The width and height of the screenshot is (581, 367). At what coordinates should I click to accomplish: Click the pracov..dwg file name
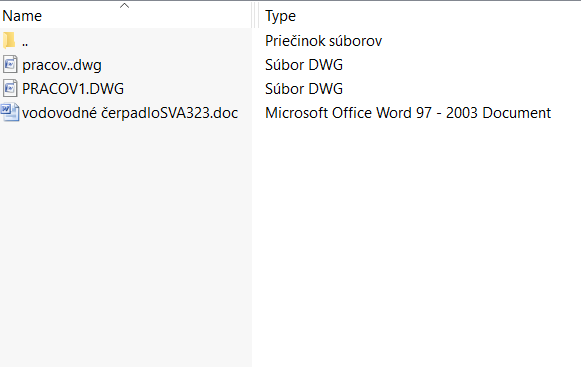(62, 65)
